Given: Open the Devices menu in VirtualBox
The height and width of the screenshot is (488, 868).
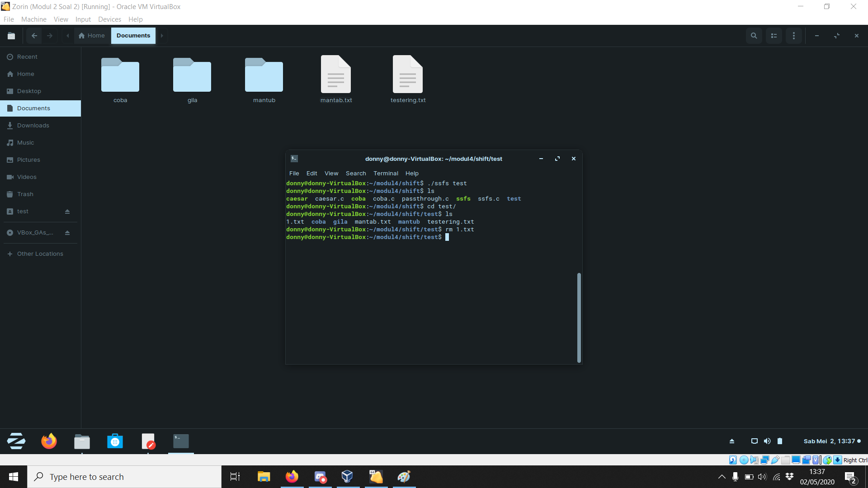Looking at the screenshot, I should (109, 19).
